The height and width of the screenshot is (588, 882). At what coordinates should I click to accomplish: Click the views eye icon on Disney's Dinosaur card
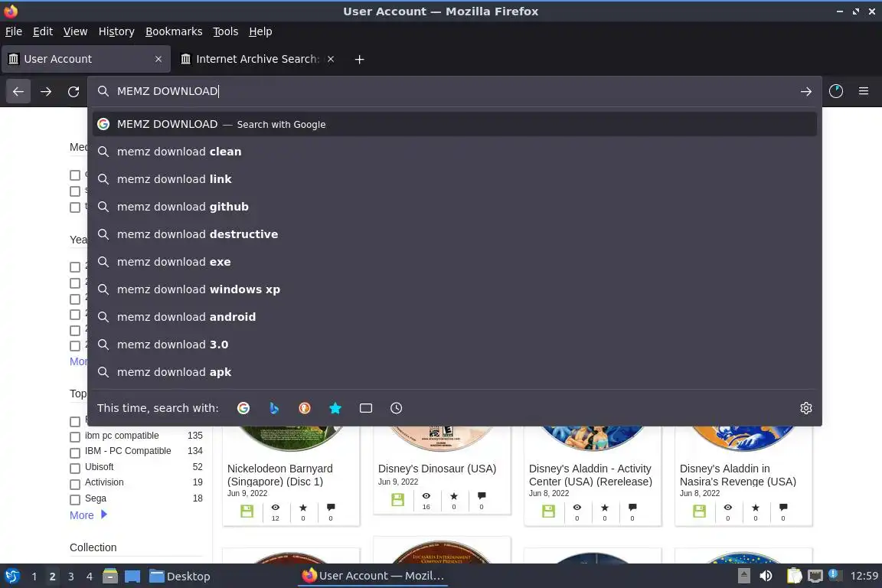pyautogui.click(x=426, y=495)
